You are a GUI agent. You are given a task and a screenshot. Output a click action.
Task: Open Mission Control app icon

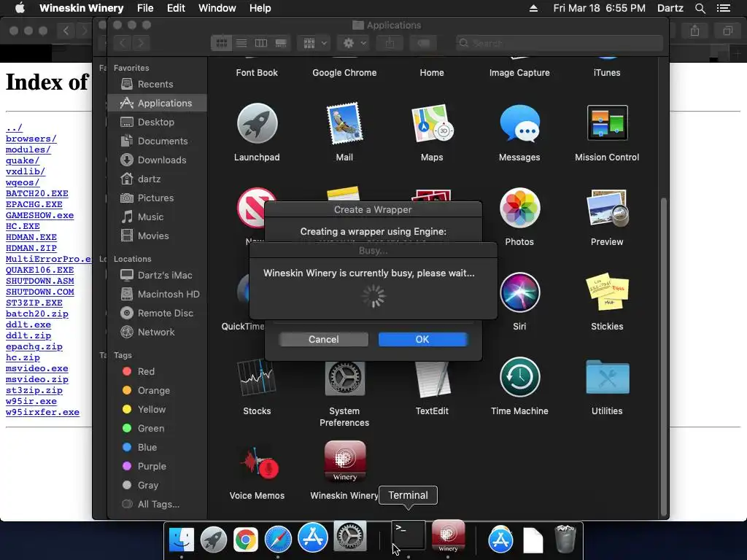(607, 122)
